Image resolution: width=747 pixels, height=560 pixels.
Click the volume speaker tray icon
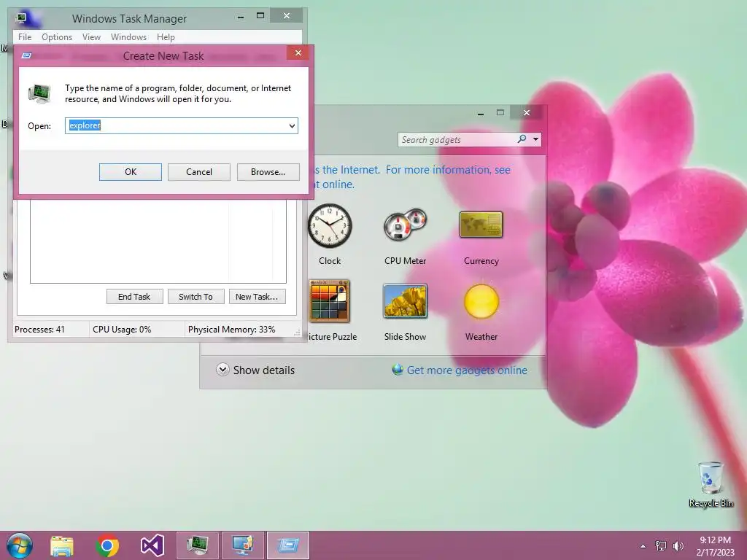click(x=678, y=546)
